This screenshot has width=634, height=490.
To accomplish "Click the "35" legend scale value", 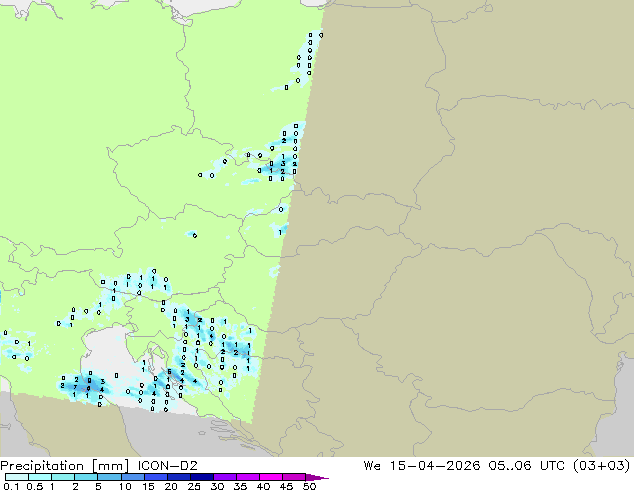I will click(241, 486).
